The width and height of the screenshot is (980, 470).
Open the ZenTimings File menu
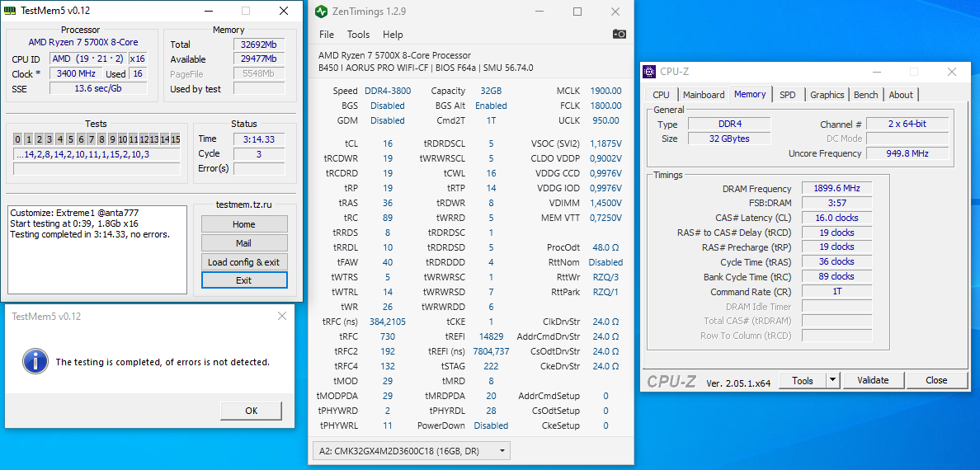(326, 35)
